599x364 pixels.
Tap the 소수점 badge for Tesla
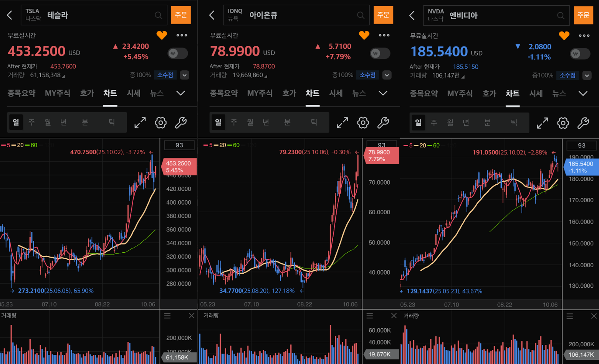[165, 75]
